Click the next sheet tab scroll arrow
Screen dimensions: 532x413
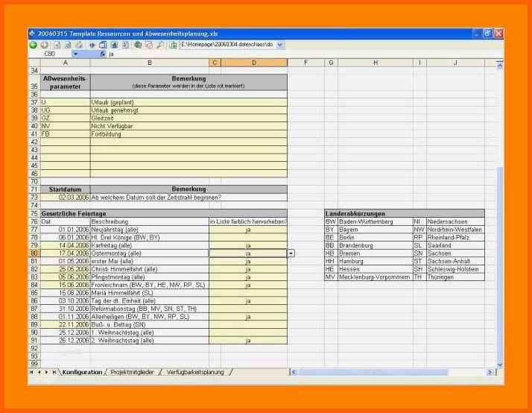pyautogui.click(x=47, y=372)
